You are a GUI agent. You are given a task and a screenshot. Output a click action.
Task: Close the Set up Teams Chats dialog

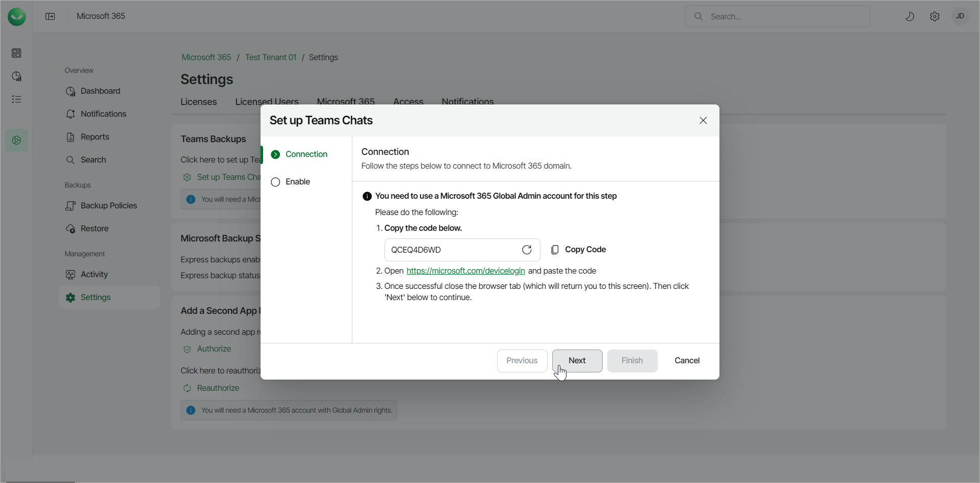pyautogui.click(x=703, y=120)
